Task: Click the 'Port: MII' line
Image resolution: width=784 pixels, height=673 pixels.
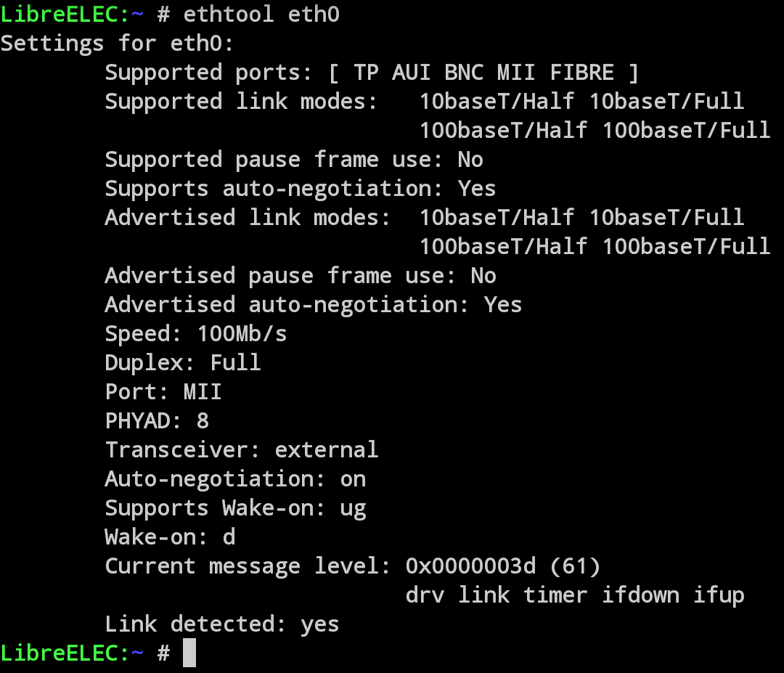Action: 163,391
